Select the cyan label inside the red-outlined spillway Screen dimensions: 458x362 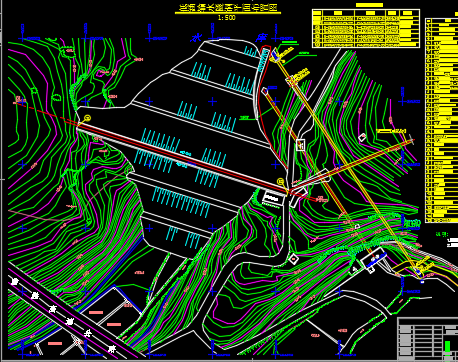click(x=263, y=60)
